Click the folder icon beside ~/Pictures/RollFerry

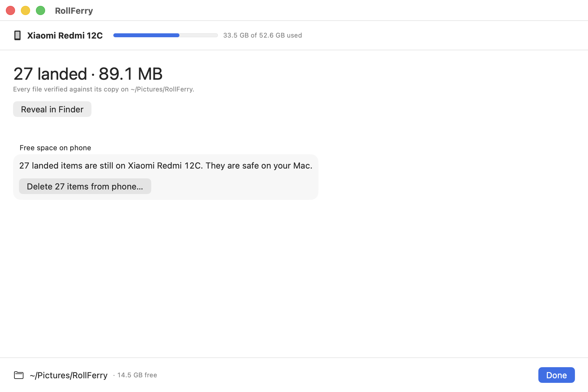click(x=19, y=375)
